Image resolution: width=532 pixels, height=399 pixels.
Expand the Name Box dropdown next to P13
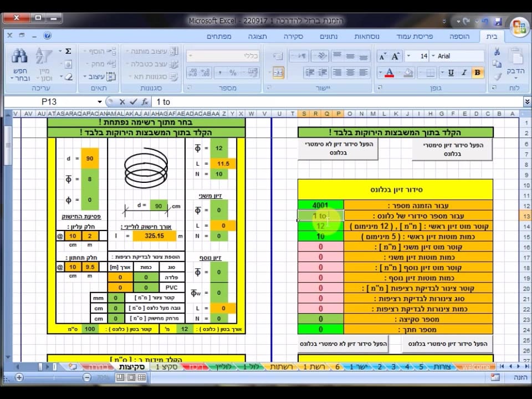coord(100,102)
